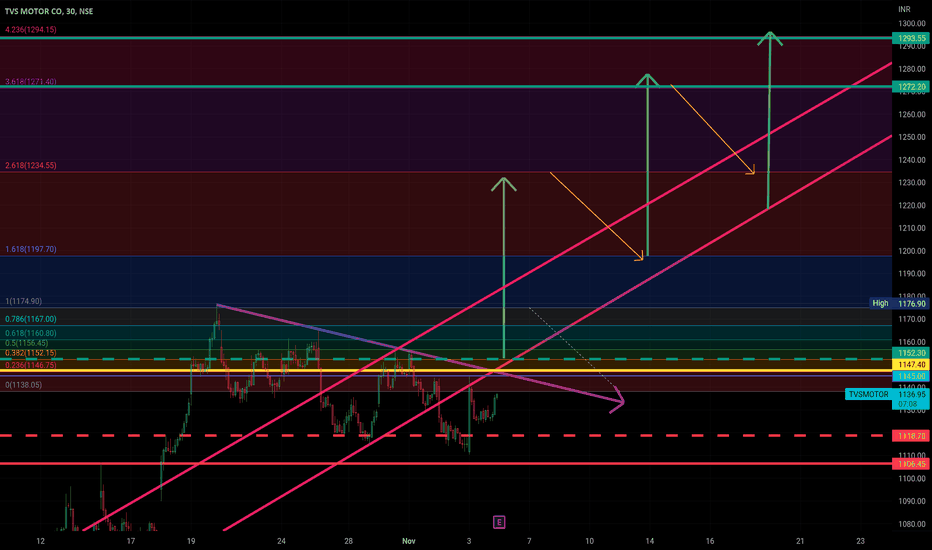Screen dimensions: 932x550
Task: Select the 0.236(1146.75) Fibonacci label
Action: pyautogui.click(x=31, y=365)
